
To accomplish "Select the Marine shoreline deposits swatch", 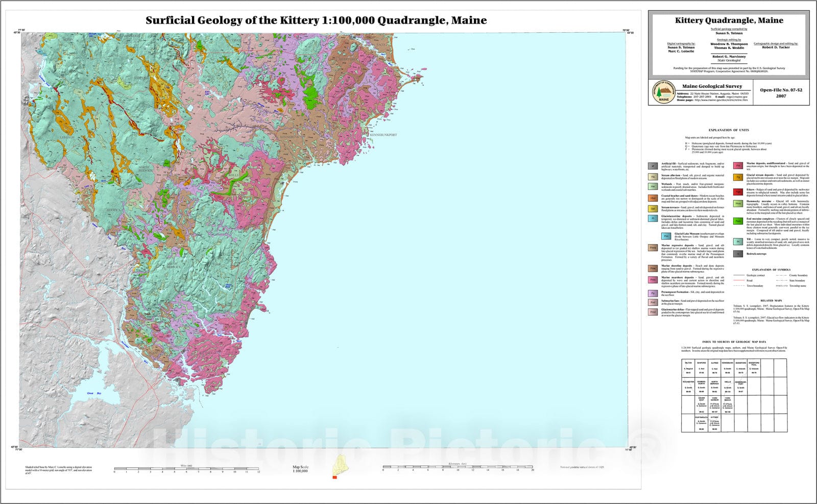I will pyautogui.click(x=653, y=269).
